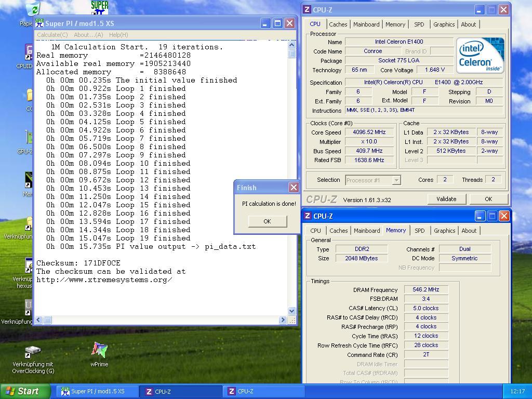This screenshot has height=399, width=532.
Task: Switch to Caches tab in lower CPU-Z
Action: click(339, 231)
